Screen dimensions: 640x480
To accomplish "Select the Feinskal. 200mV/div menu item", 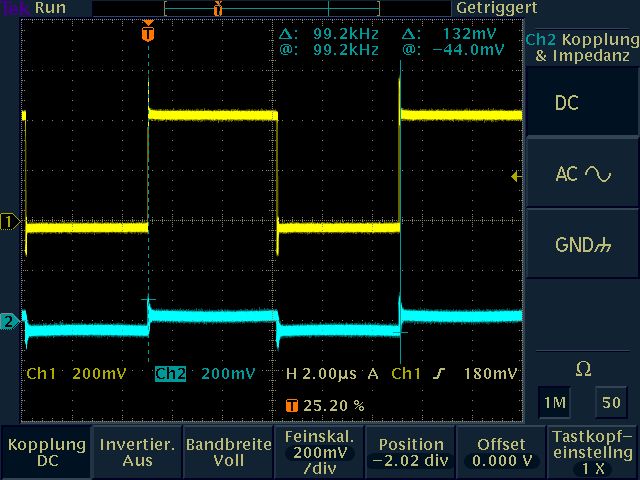I will coord(320,452).
